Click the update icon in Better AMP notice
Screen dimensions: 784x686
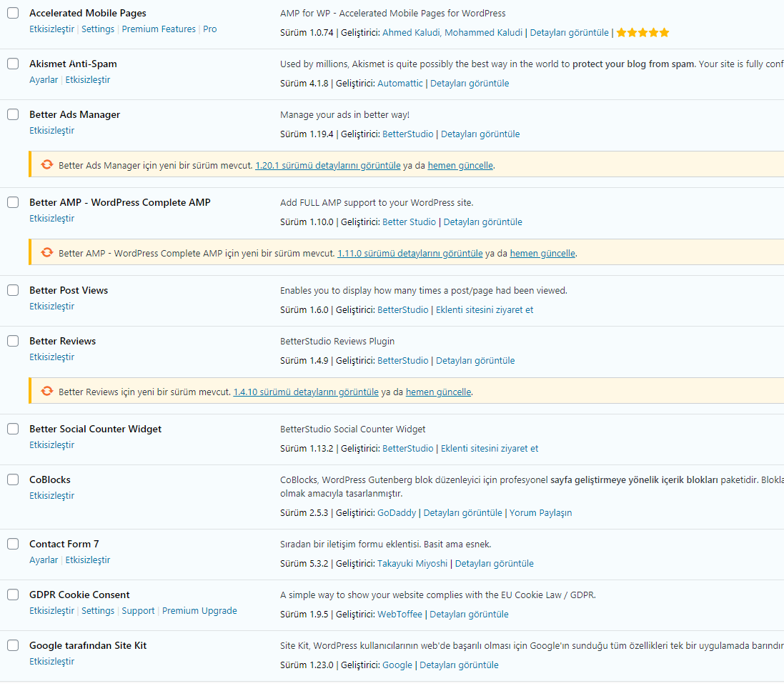(47, 252)
